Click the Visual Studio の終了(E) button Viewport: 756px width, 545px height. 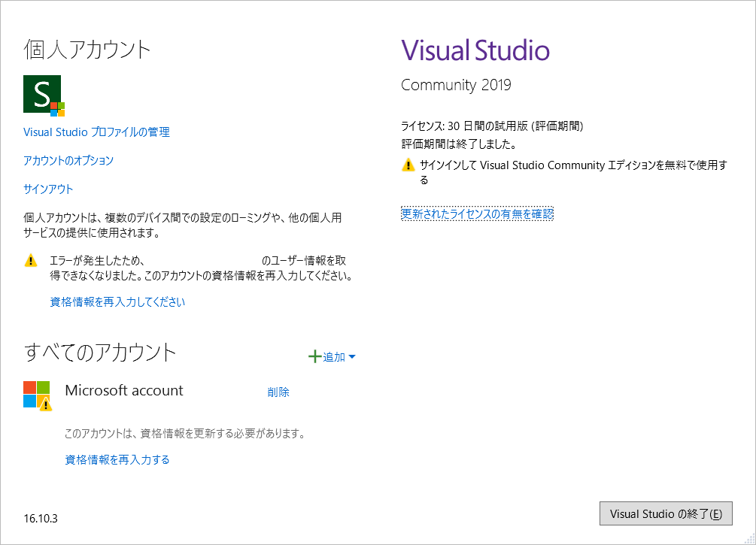click(x=666, y=513)
